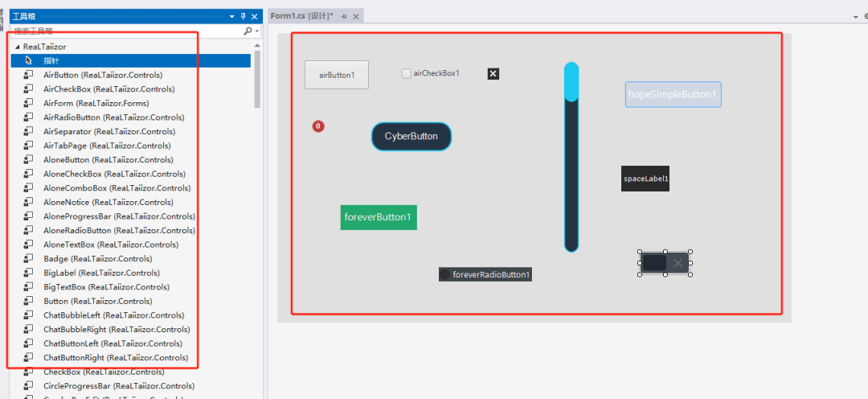Open the search options dropdown beside magnifier
This screenshot has width=868, height=399.
coord(256,31)
